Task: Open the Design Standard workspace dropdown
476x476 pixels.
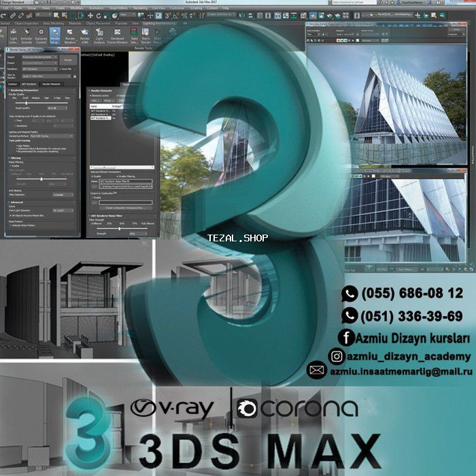Action: click(x=16, y=2)
